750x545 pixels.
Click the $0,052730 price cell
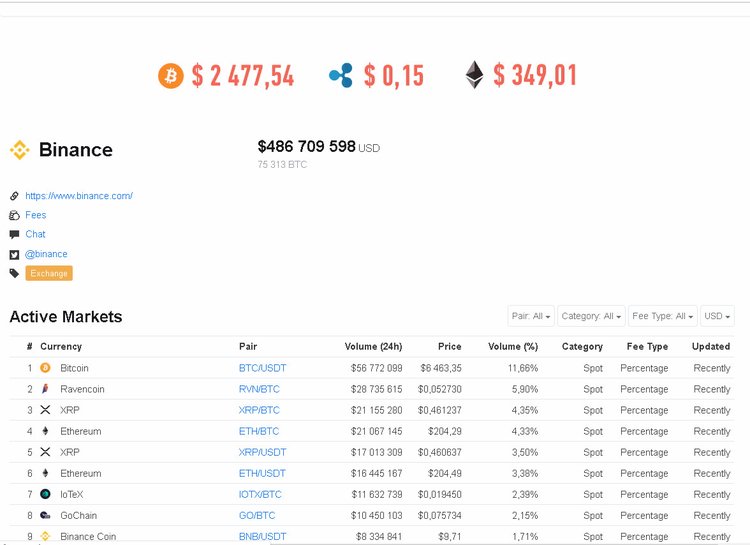pos(440,389)
